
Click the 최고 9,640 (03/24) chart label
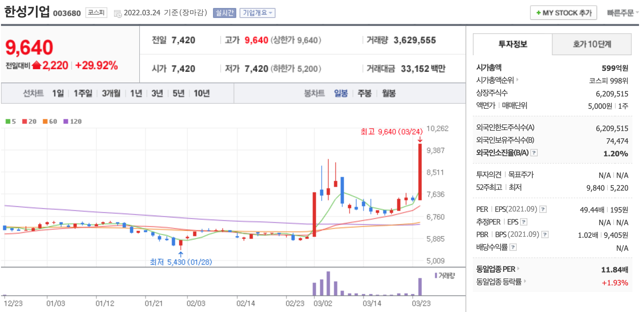[x=391, y=132]
